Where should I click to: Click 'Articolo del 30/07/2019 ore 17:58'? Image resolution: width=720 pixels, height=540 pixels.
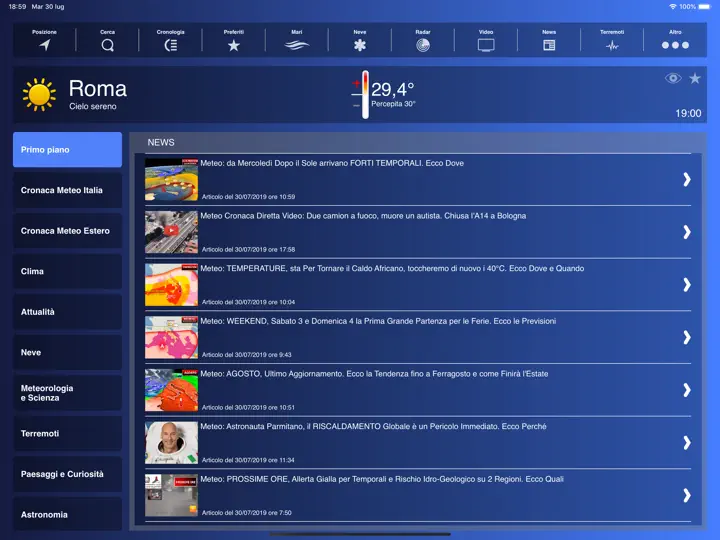pyautogui.click(x=248, y=249)
